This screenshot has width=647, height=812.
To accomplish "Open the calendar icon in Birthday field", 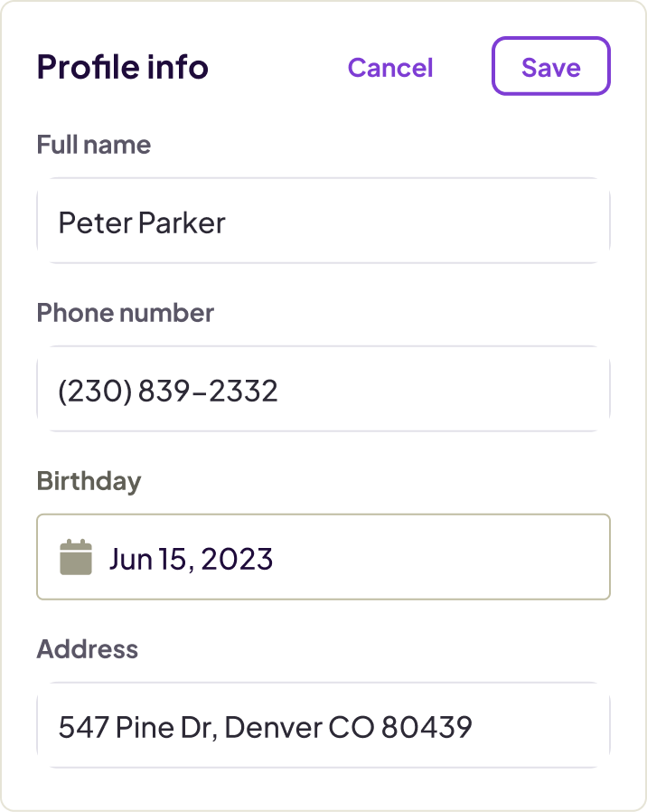I will pyautogui.click(x=76, y=557).
